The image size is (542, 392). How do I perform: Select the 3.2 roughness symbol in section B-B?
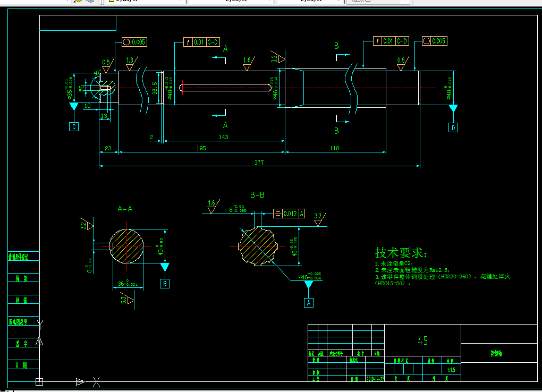click(x=320, y=219)
